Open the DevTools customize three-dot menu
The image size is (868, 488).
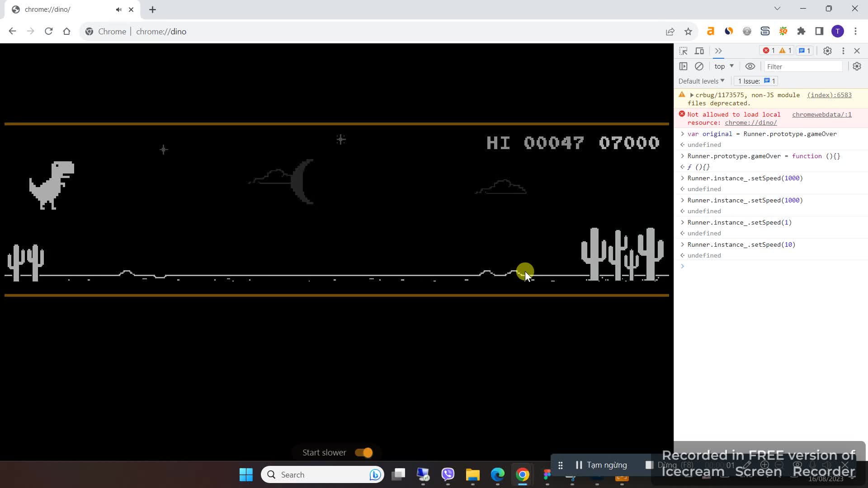tap(843, 51)
